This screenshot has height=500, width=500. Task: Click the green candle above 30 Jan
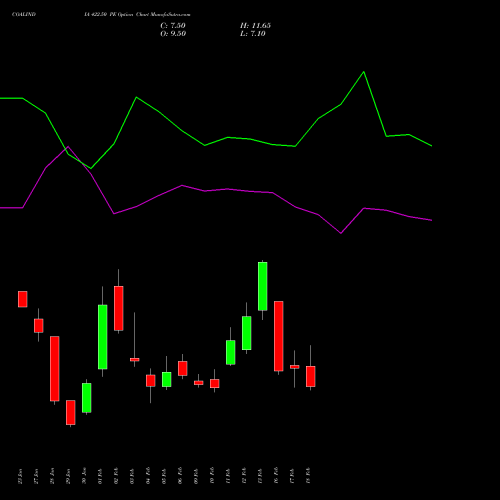pyautogui.click(x=87, y=398)
